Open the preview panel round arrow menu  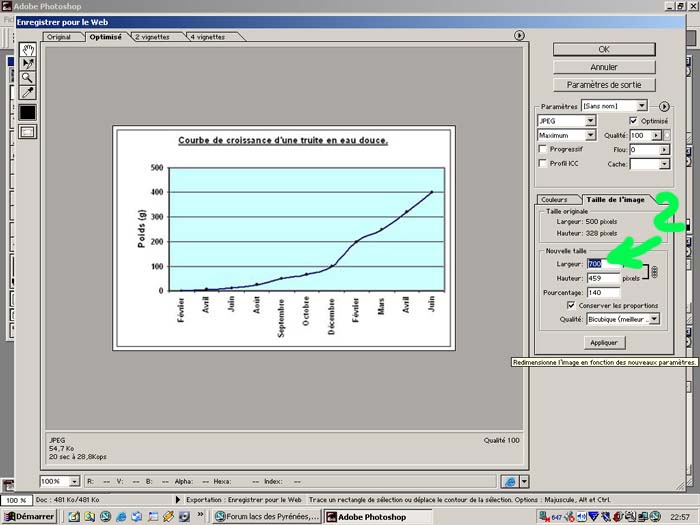(519, 36)
